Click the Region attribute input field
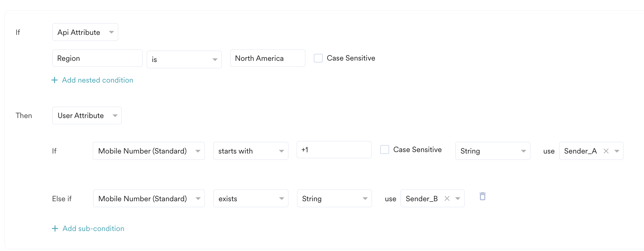This screenshot has height=251, width=644. tap(97, 58)
